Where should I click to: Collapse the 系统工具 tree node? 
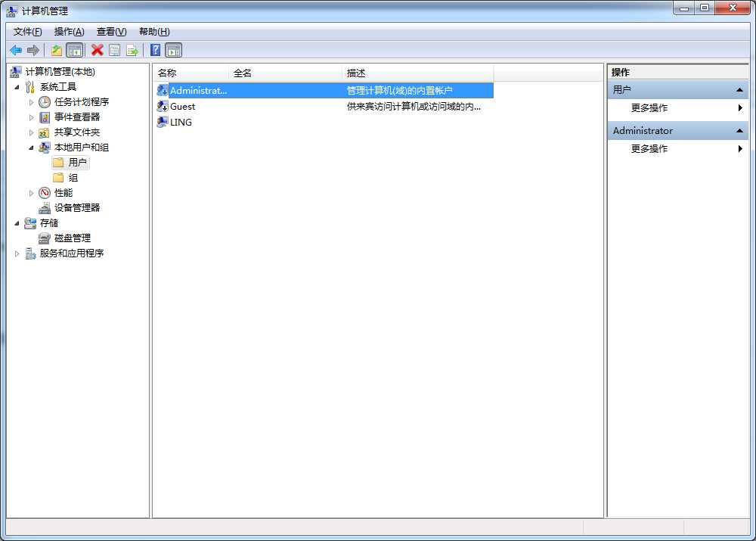click(17, 87)
